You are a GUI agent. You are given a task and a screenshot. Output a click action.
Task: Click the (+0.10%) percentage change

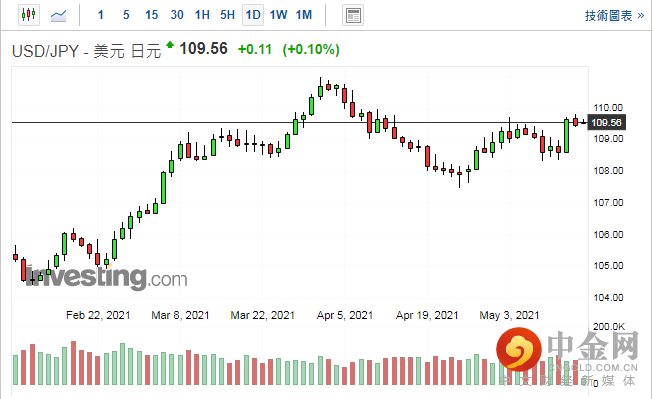[311, 50]
